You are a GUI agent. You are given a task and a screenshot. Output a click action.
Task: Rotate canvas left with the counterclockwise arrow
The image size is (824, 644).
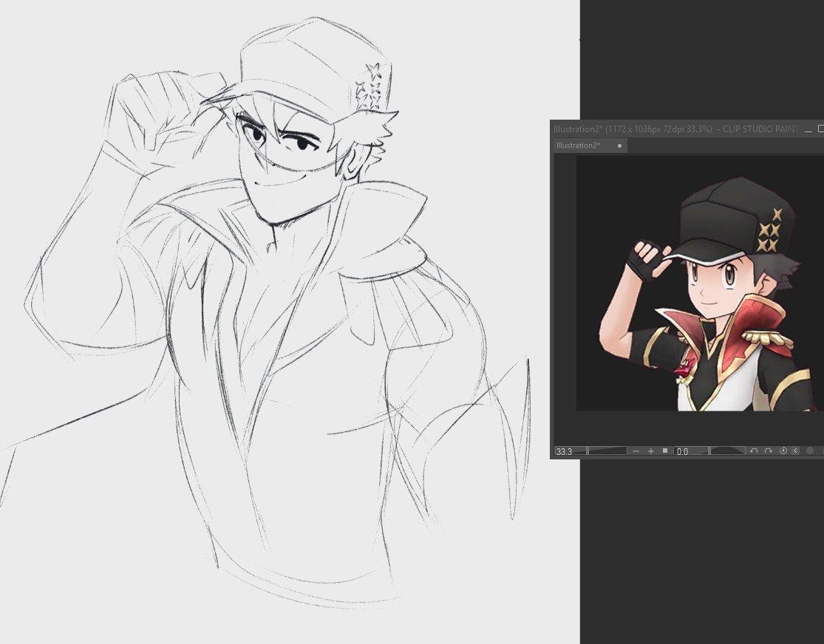[x=754, y=451]
